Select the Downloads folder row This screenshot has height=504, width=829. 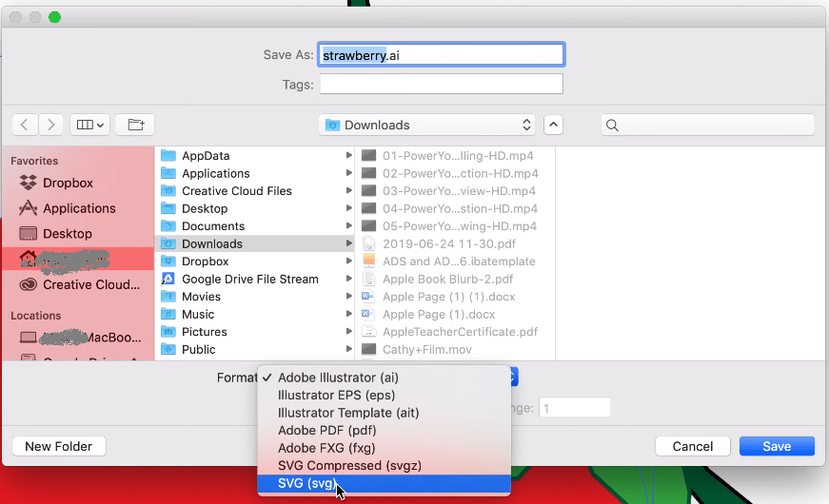255,243
